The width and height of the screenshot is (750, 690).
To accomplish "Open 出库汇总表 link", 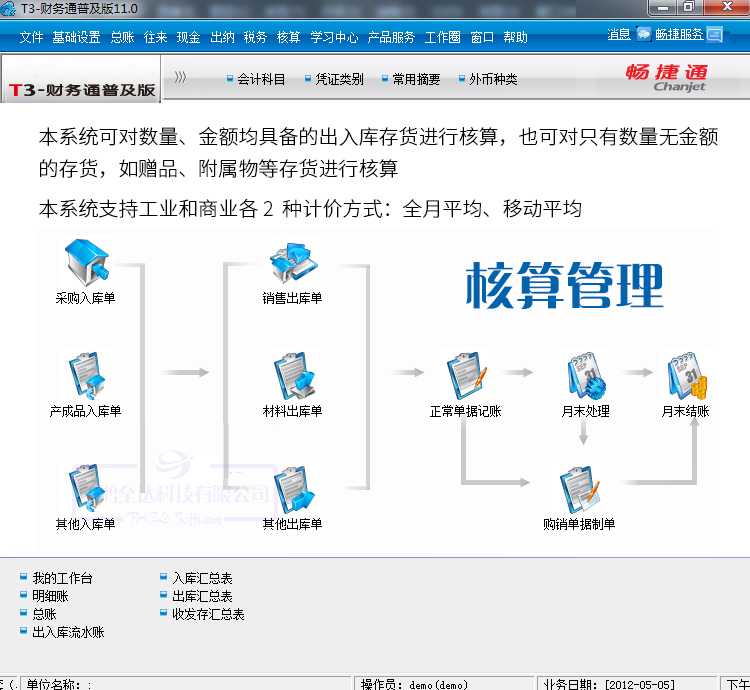I will (x=202, y=596).
